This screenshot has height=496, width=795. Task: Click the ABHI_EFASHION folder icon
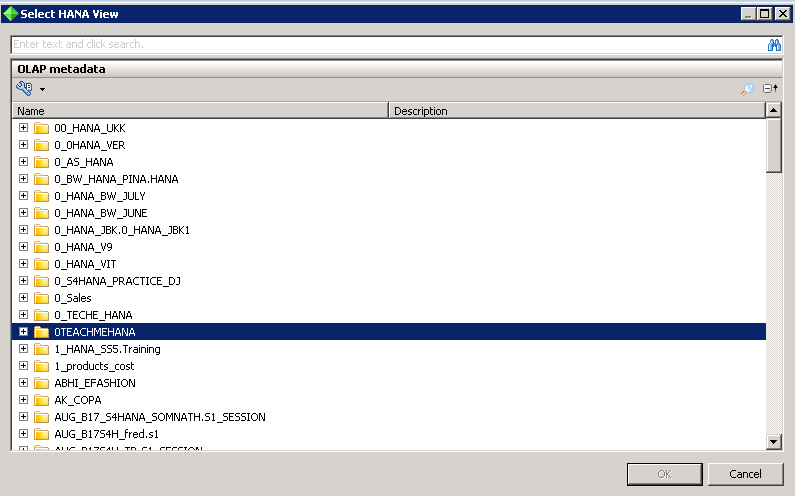(41, 383)
